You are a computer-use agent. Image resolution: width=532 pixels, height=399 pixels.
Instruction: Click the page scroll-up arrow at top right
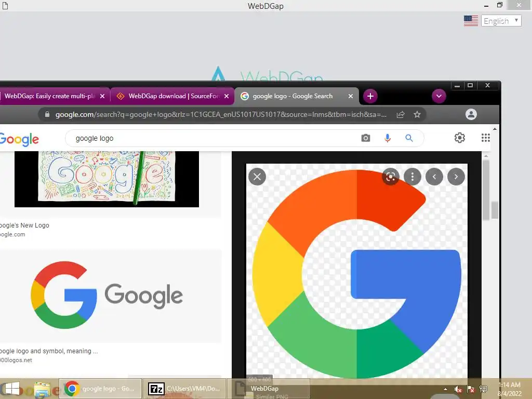(495, 129)
